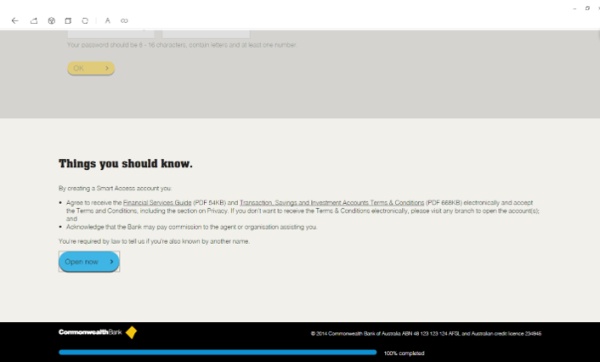The height and width of the screenshot is (362, 600).
Task: Click the square window toolbar icon
Action: click(x=68, y=21)
